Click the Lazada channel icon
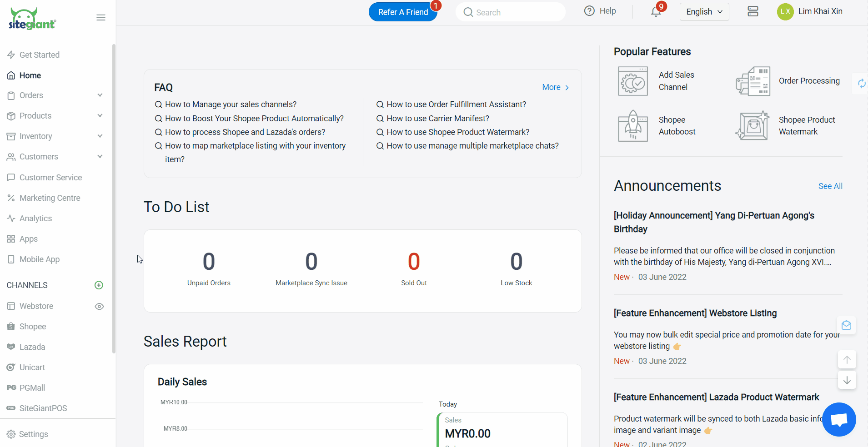 11,347
